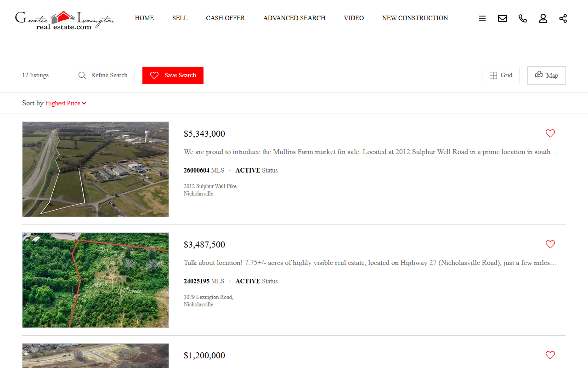Open the Highest Price sort dropdown
Screen dimensions: 588x368
click(x=66, y=103)
